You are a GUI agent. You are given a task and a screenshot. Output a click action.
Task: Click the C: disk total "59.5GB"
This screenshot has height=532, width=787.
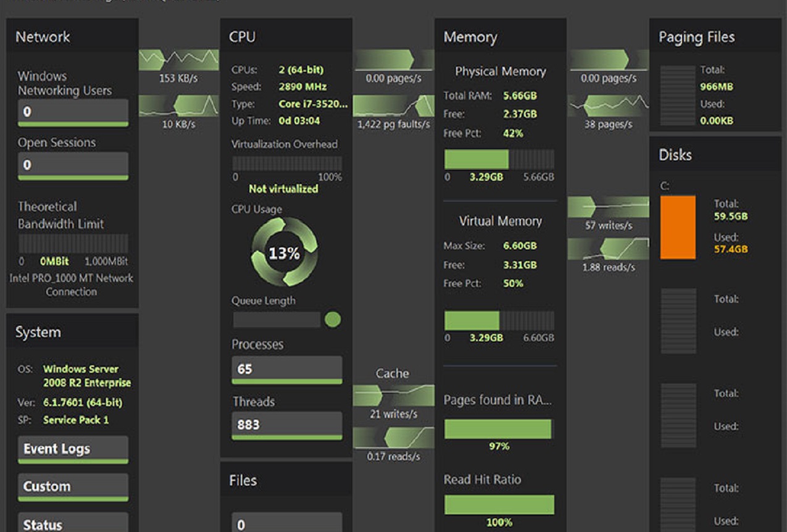(731, 217)
